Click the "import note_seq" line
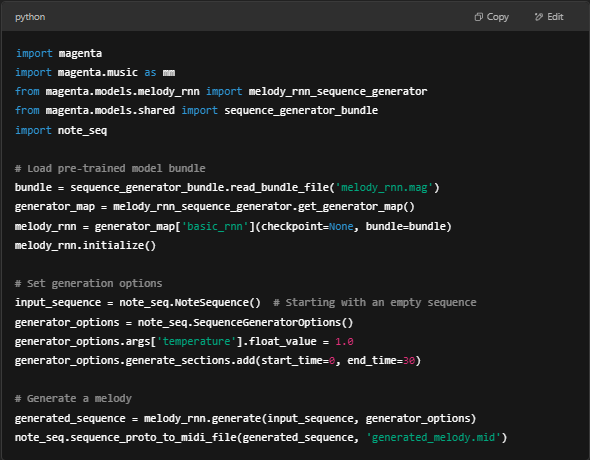Viewport: 590px width, 460px height. pyautogui.click(x=61, y=131)
